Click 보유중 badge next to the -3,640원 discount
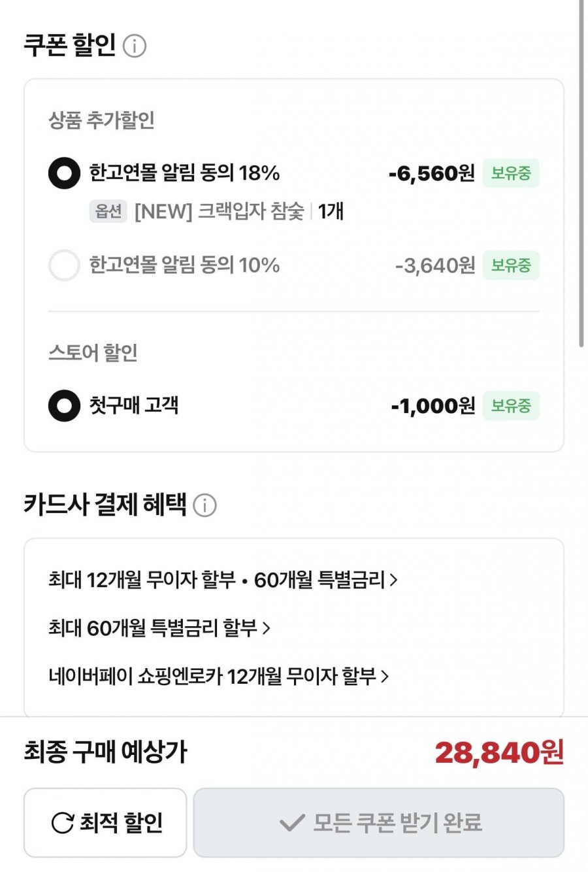Screen dimensions: 588x872 [x=511, y=265]
